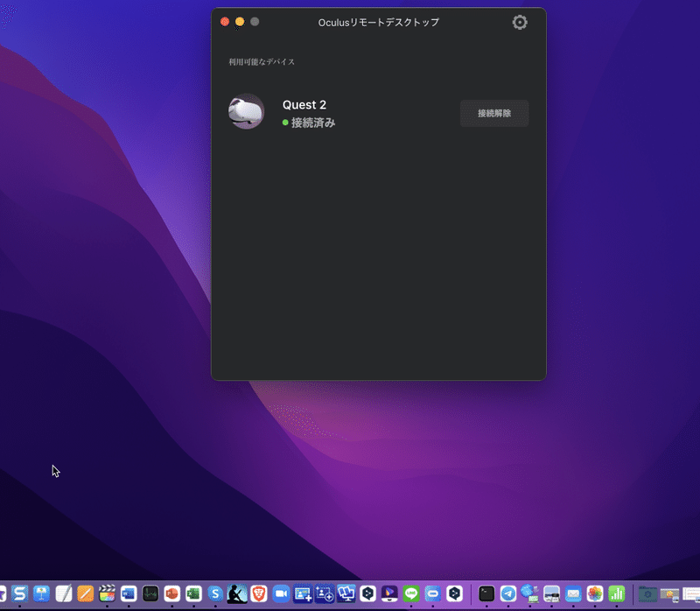
Task: Close the Oculus Remote Desktop window
Action: tap(225, 21)
